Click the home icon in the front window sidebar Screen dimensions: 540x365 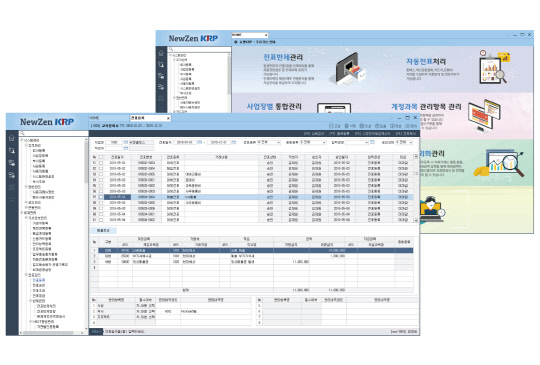(x=12, y=138)
